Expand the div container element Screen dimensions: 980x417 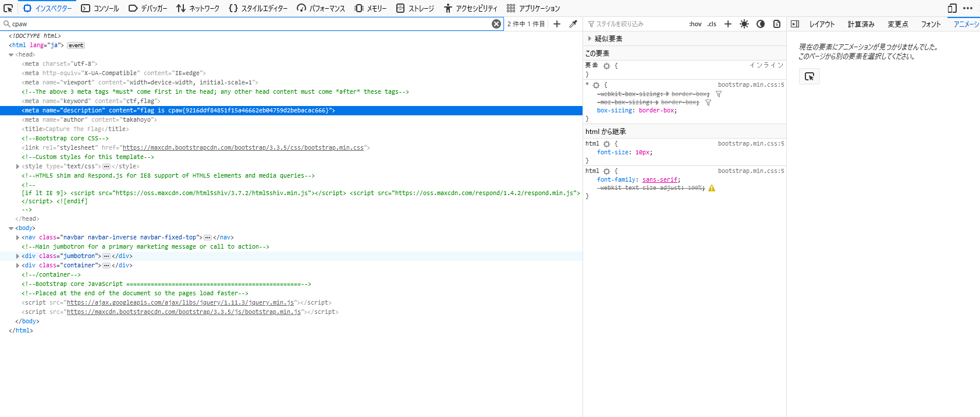17,266
